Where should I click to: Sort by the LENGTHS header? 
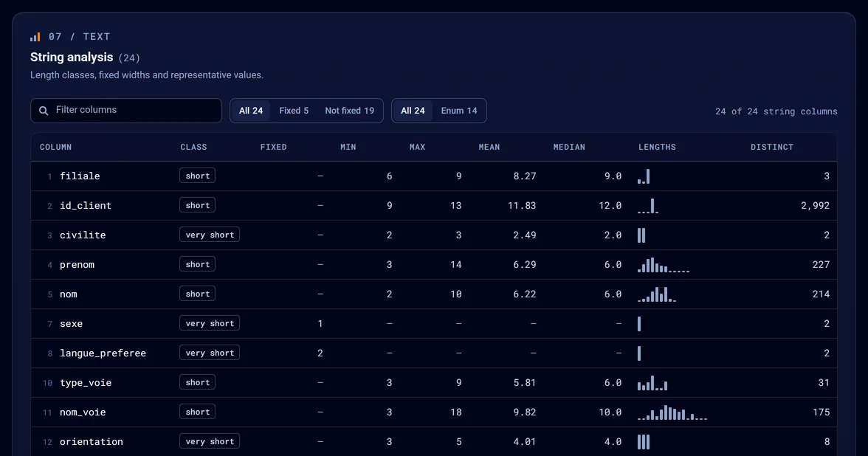[657, 148]
